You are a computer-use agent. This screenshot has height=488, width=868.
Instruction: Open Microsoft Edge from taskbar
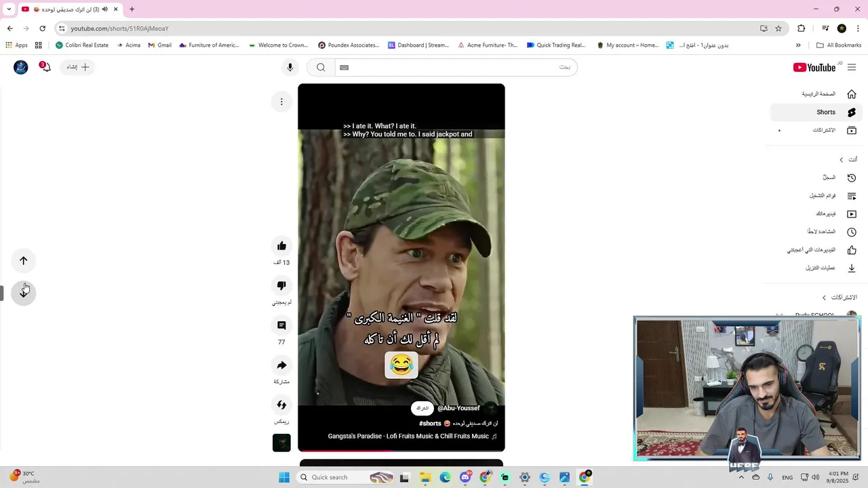pos(445,477)
